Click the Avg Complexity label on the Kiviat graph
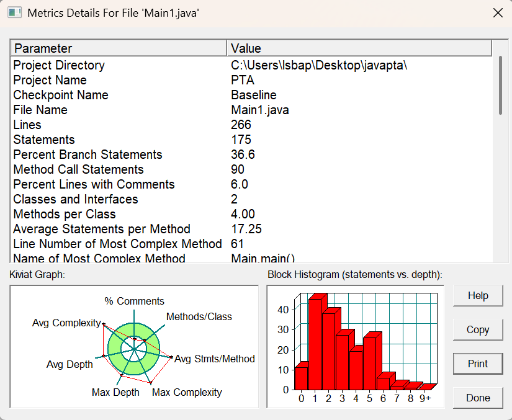The height and width of the screenshot is (420, 512). (x=66, y=323)
